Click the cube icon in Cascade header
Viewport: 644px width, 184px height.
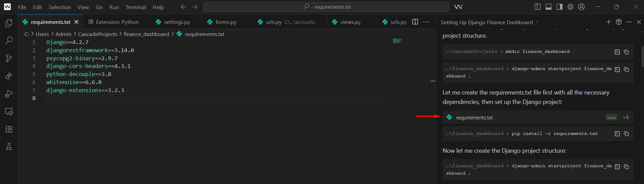(x=619, y=22)
